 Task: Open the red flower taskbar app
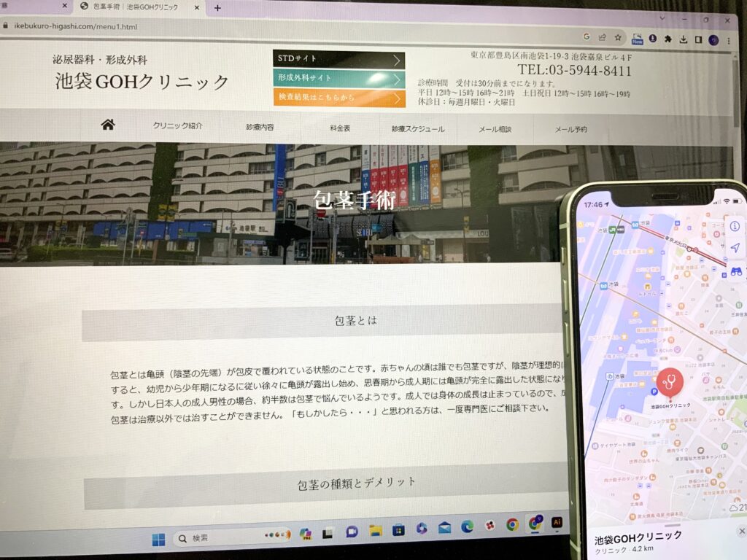(x=489, y=525)
